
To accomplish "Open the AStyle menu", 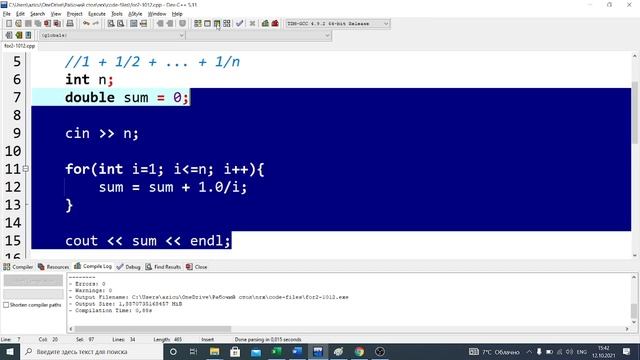I will [x=135, y=14].
